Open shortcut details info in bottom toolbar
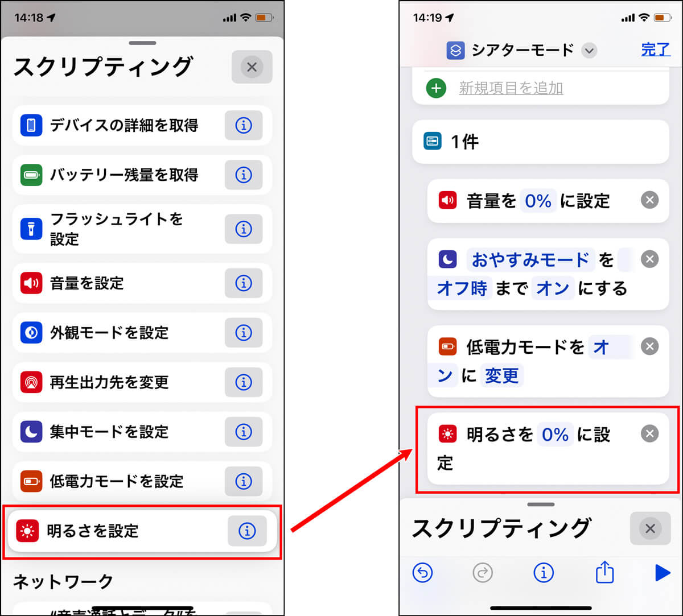This screenshot has width=683, height=616. [544, 573]
